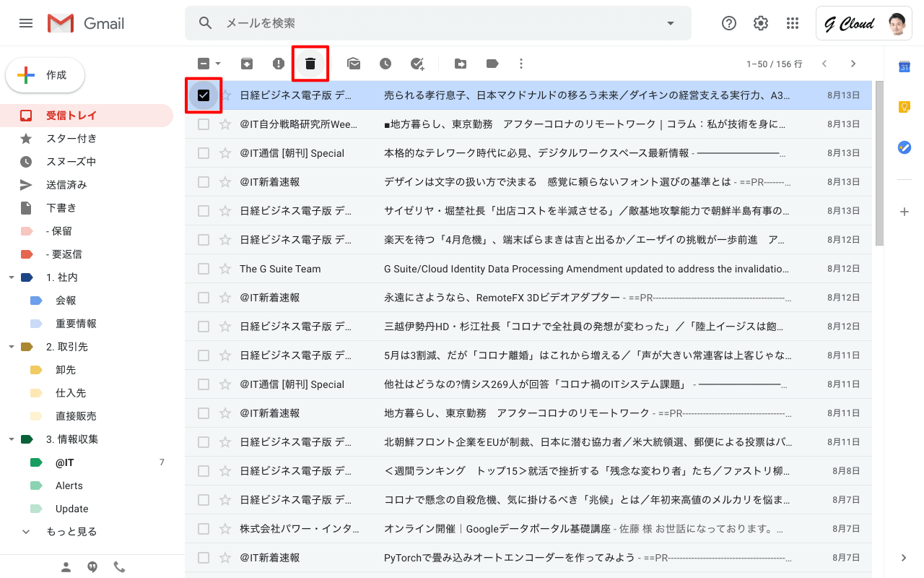Check the 永遠にさようなら email checkbox
The width and height of the screenshot is (924, 578).
[x=204, y=298]
